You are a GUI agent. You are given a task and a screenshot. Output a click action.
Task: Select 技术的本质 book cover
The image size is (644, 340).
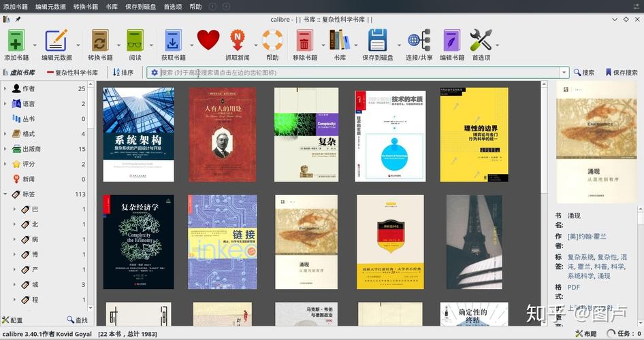tap(390, 136)
